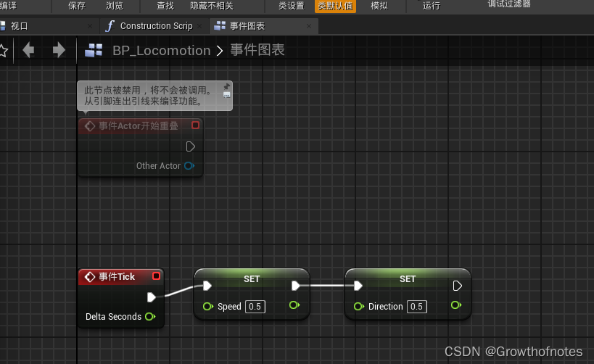Image resolution: width=594 pixels, height=364 pixels.
Task: Close the 事件图表 tab
Action: 309,26
